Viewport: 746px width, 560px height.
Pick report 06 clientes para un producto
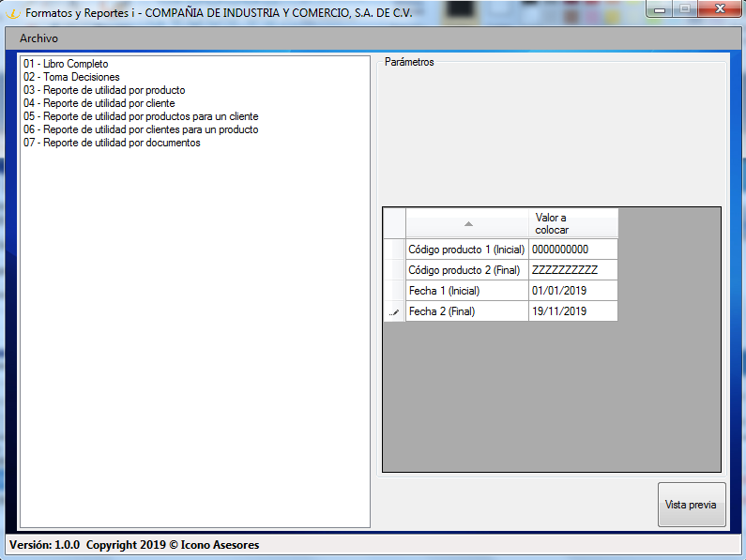(141, 129)
